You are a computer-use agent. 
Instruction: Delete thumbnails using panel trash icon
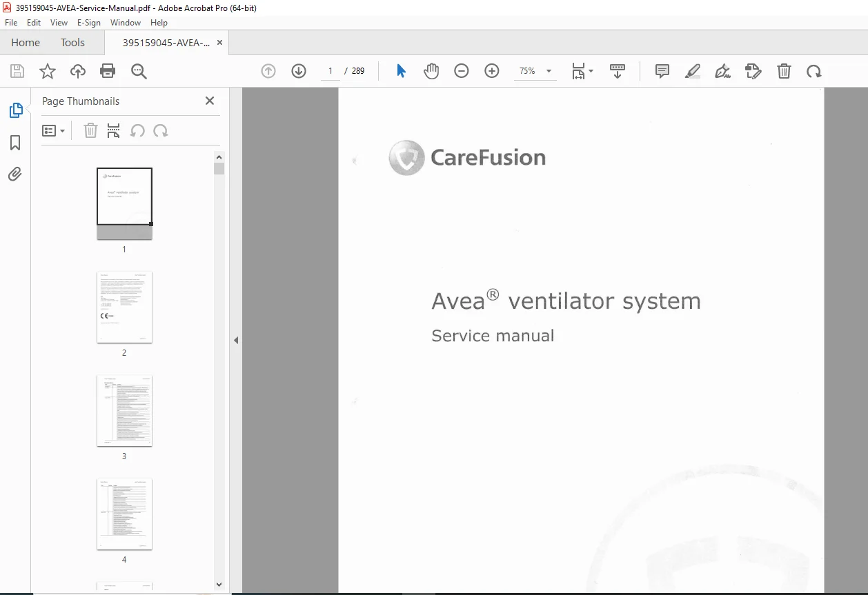pyautogui.click(x=90, y=130)
